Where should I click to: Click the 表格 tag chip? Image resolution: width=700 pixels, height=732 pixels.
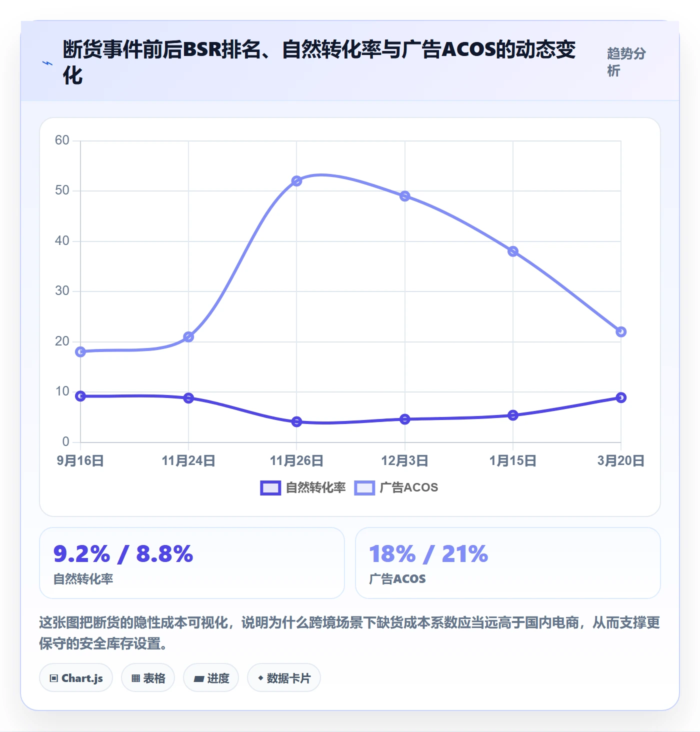pos(148,678)
